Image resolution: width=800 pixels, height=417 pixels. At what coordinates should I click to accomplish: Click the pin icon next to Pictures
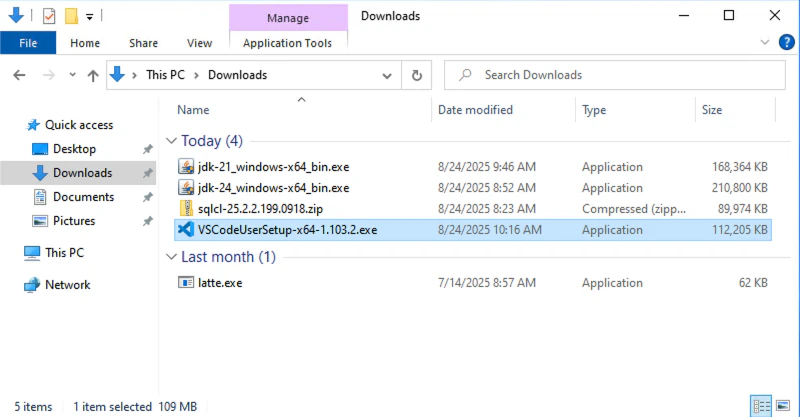pos(147,221)
